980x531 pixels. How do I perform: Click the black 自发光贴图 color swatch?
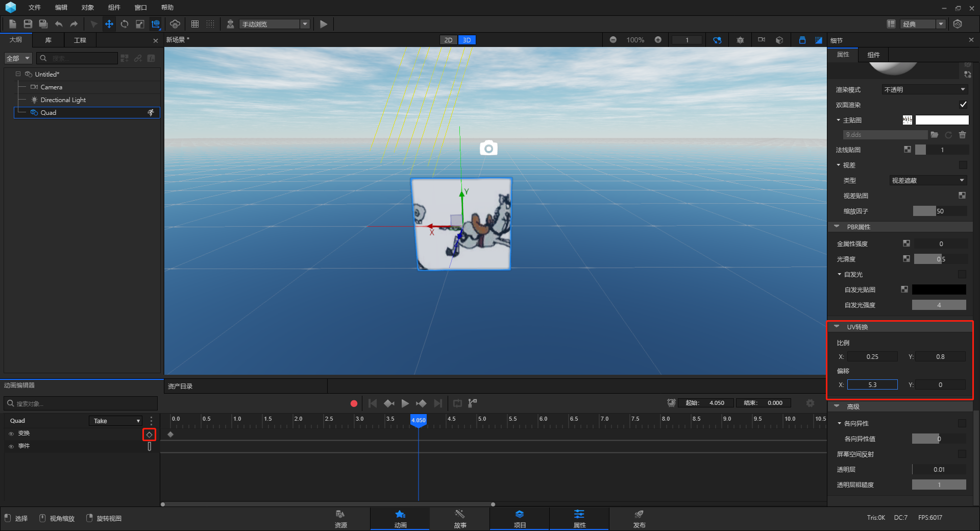point(939,289)
